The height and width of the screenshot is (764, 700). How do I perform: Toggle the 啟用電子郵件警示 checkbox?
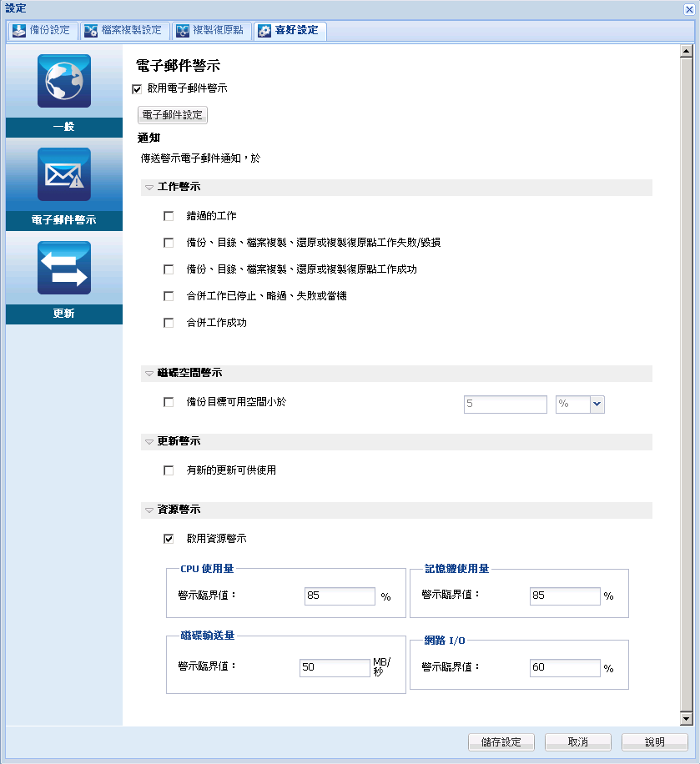pyautogui.click(x=137, y=89)
